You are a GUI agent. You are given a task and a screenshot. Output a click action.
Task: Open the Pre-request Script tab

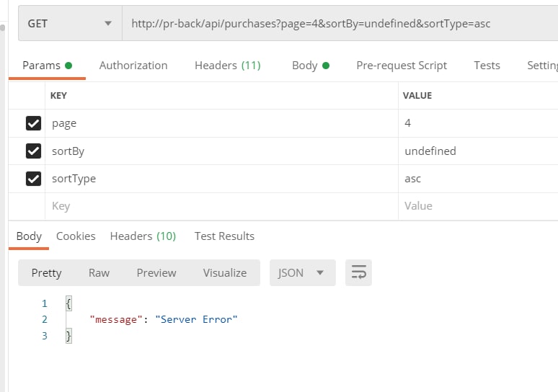[x=402, y=66]
